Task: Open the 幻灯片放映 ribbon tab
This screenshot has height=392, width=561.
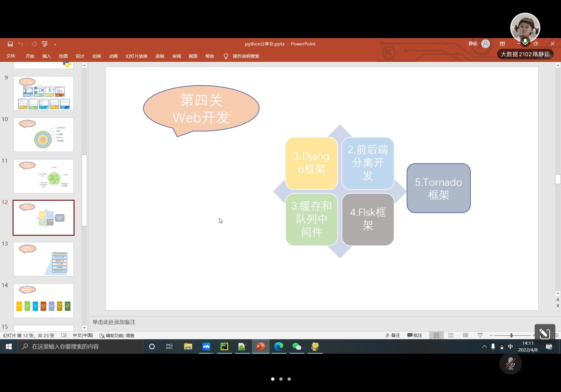Action: point(136,56)
